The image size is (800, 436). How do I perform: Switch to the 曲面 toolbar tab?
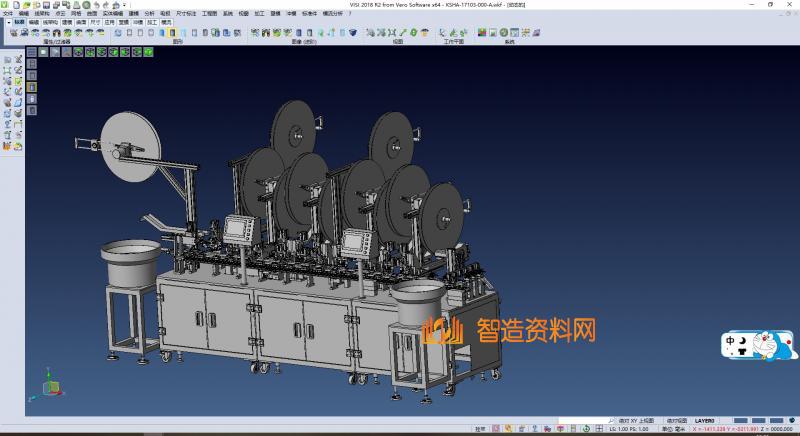[81, 21]
